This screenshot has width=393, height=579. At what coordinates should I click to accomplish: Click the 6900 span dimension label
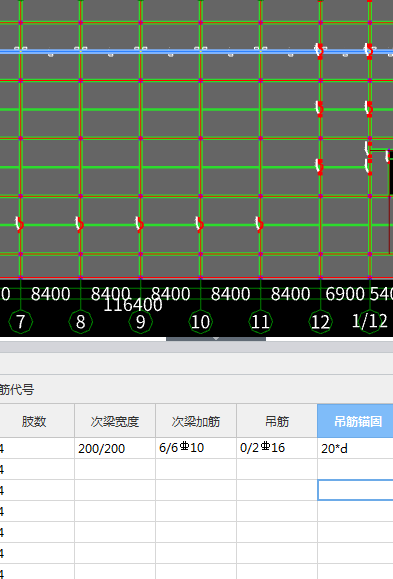pyautogui.click(x=345, y=294)
